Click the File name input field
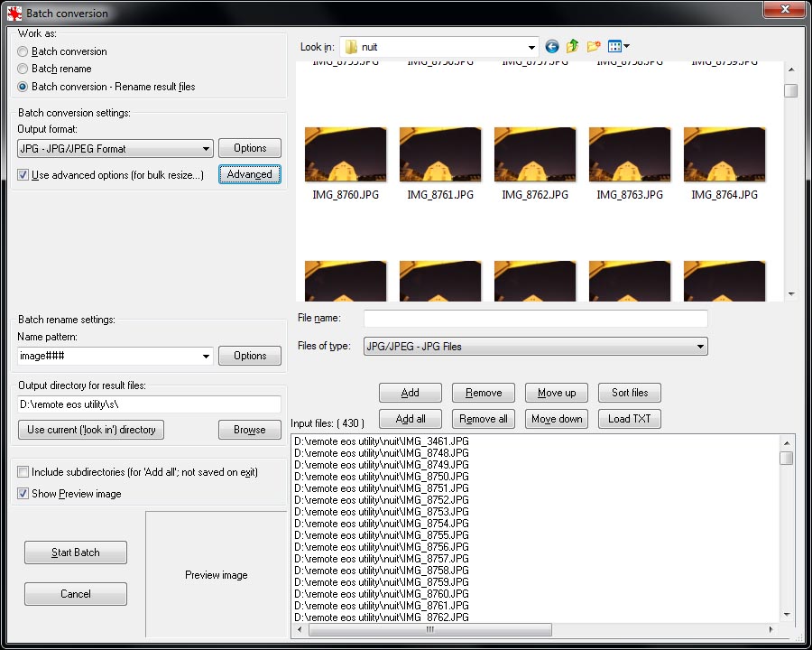Viewport: 812px width, 650px height. click(535, 319)
